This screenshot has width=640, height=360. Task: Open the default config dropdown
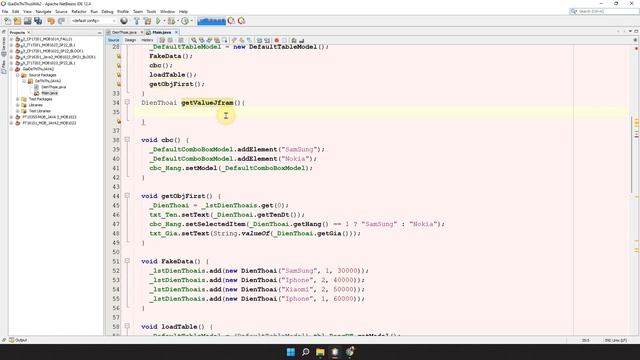click(93, 21)
